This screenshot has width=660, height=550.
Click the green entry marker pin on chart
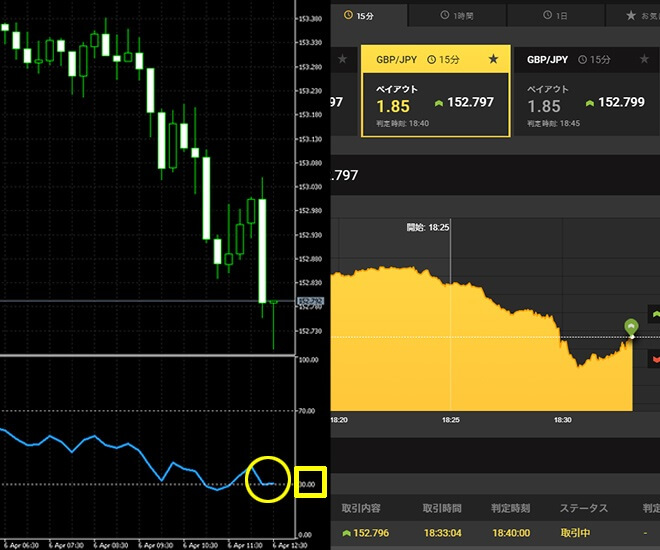tap(631, 327)
